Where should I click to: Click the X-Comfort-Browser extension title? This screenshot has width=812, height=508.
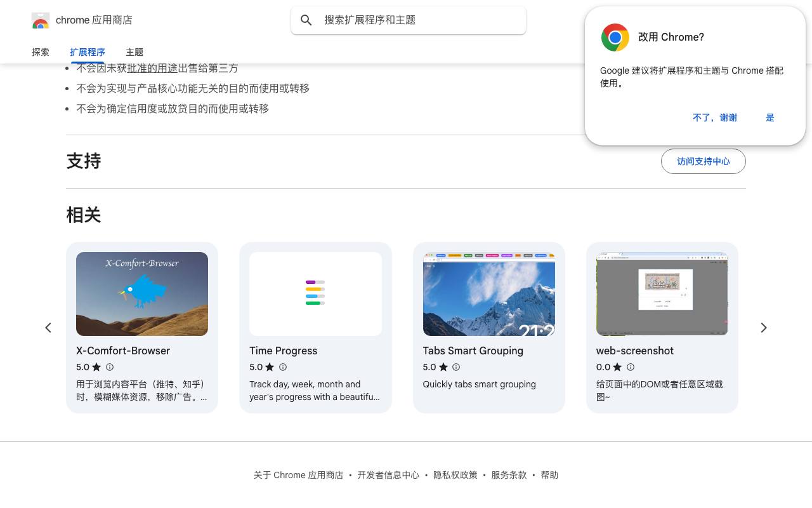point(123,351)
